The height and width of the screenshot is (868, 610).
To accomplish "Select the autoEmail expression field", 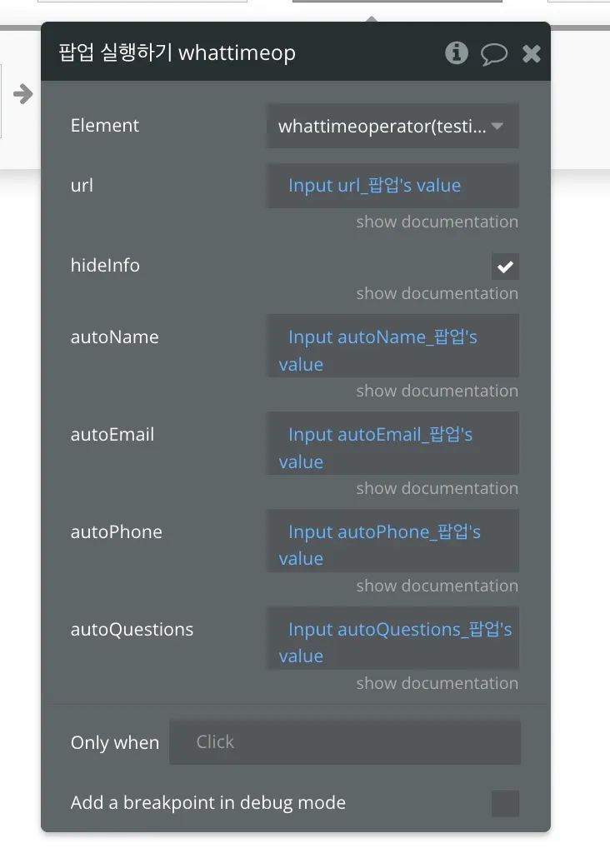I will pos(392,448).
